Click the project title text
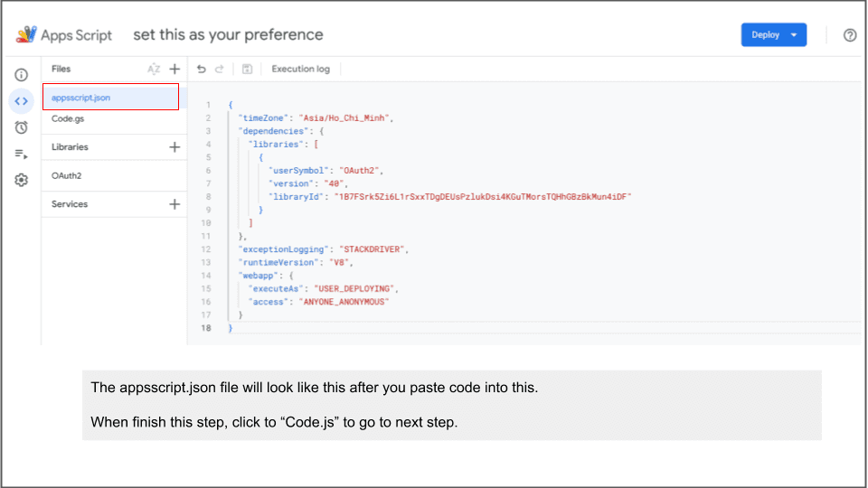The image size is (868, 488). pos(228,35)
